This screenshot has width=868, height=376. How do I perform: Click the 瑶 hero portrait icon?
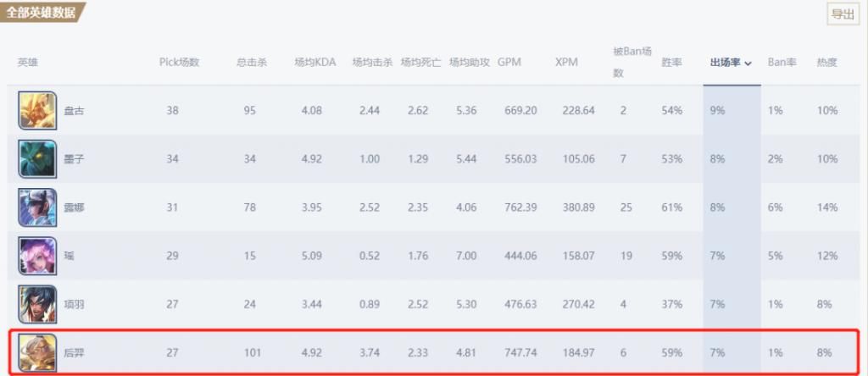37,256
